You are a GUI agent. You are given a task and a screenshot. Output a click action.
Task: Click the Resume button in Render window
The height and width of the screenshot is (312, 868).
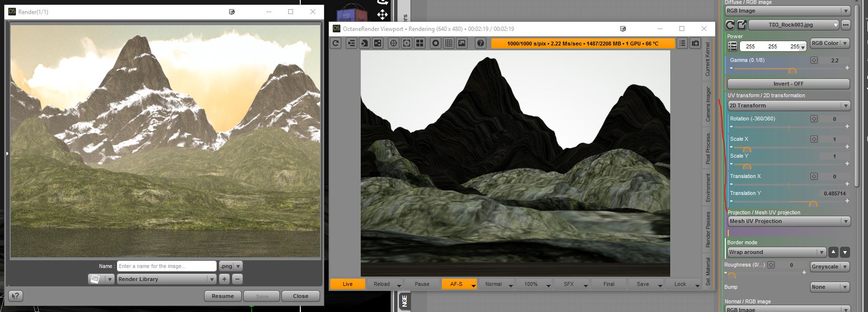[x=222, y=296]
